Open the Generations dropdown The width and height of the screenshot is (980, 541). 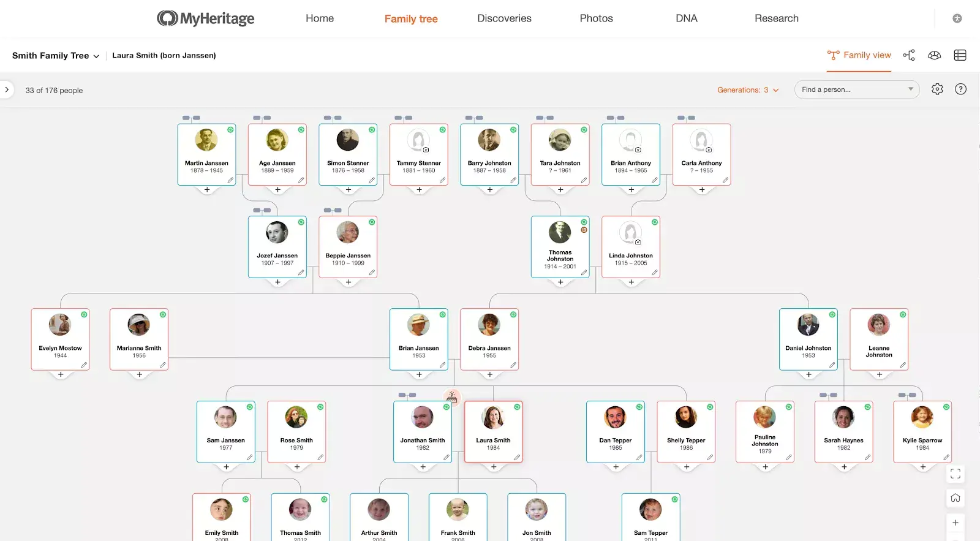pyautogui.click(x=748, y=90)
